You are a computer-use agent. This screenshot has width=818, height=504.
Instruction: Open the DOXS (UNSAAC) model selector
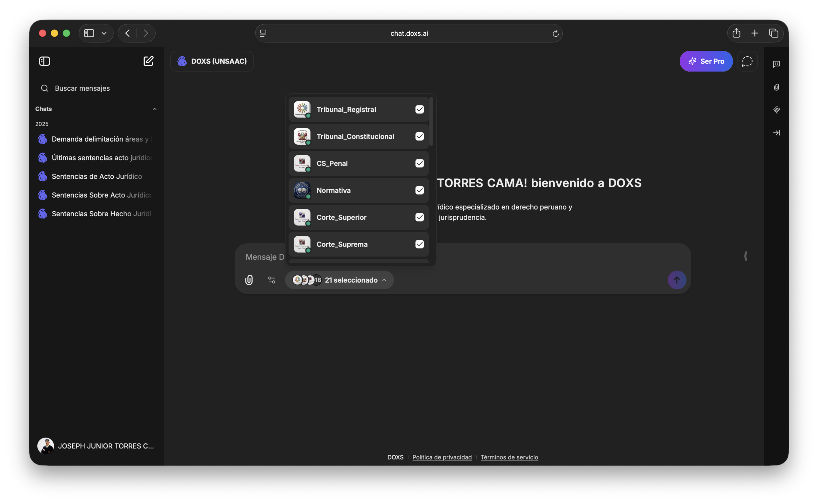point(212,61)
